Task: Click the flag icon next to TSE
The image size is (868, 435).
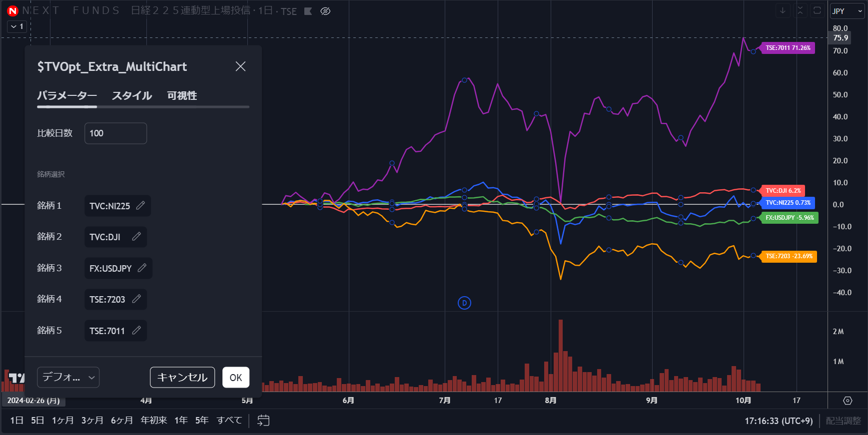Action: (308, 11)
